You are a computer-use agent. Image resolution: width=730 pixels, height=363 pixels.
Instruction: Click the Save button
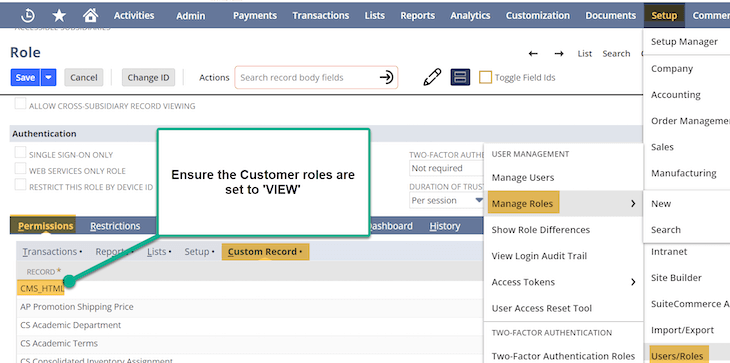pos(25,77)
